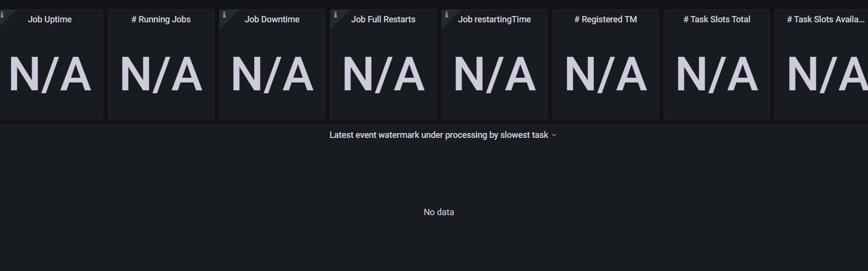Click the N/A value in Job Full Restarts
This screenshot has height=271, width=868.
click(x=383, y=75)
